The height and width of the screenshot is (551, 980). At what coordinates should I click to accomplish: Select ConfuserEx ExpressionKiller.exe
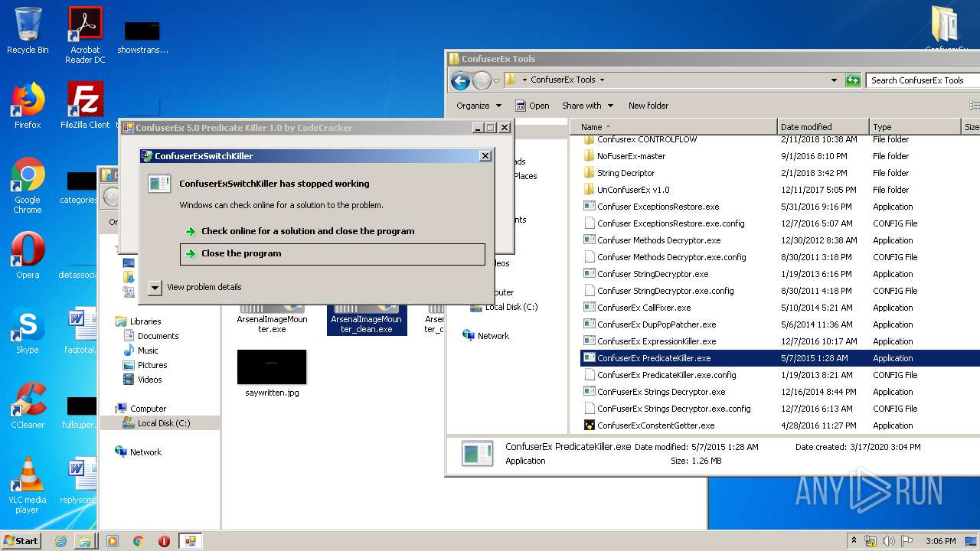coord(649,341)
